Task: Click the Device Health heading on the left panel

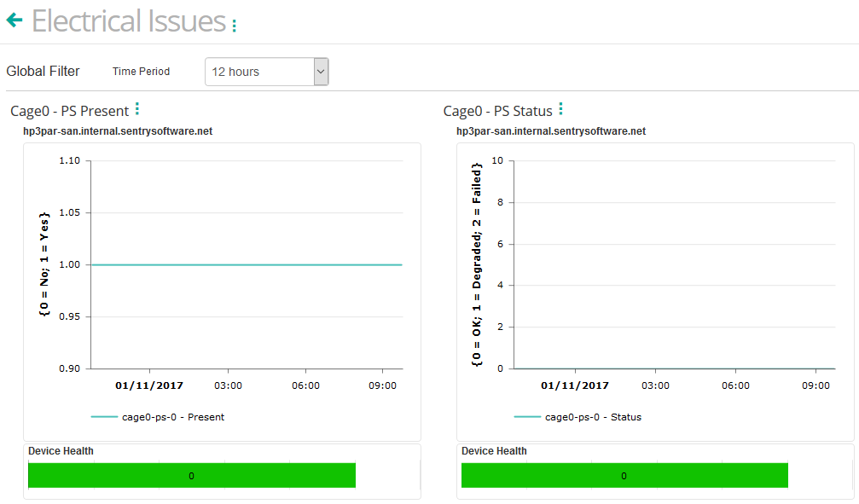Action: click(60, 451)
